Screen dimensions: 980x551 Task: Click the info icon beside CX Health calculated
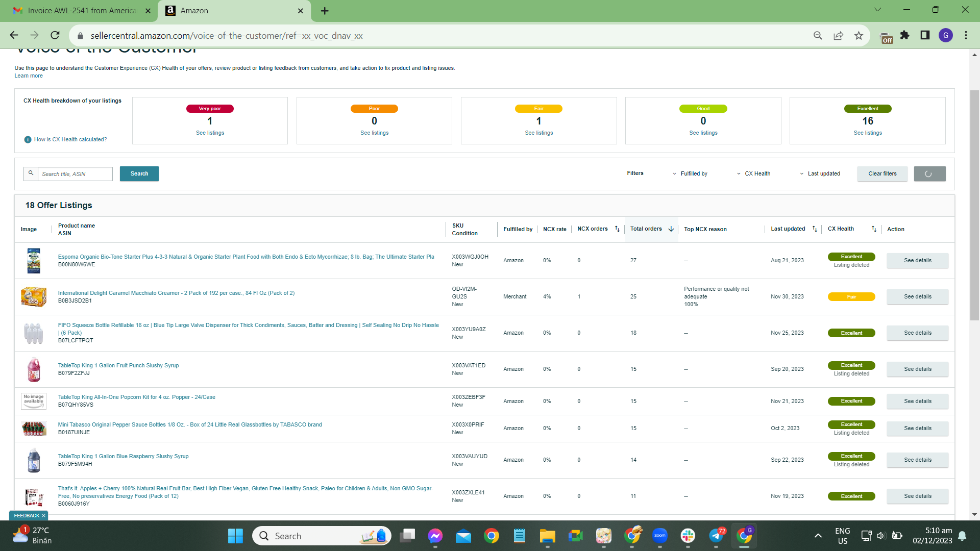[28, 140]
